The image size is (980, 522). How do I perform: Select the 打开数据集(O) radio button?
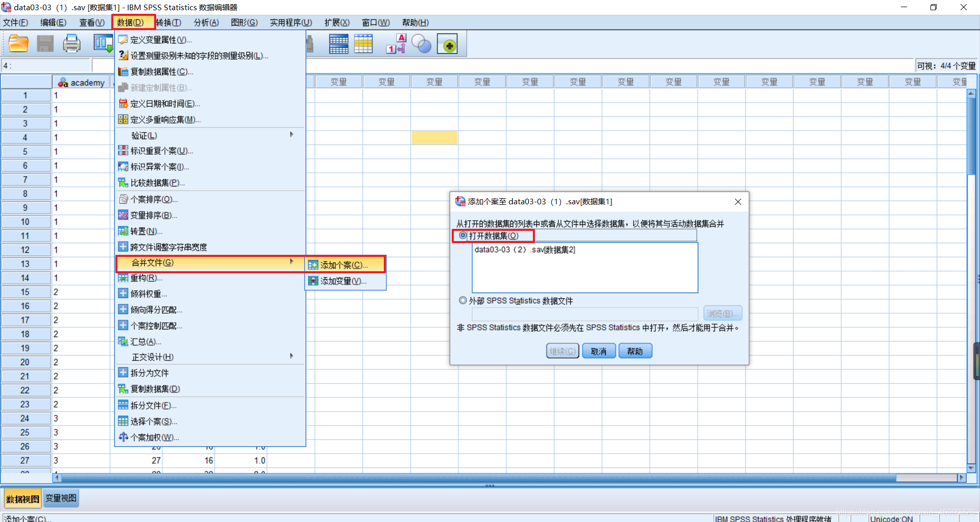point(463,235)
